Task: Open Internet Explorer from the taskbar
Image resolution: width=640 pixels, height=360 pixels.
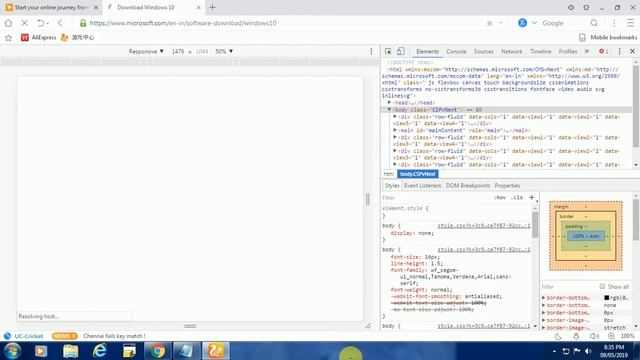Action: [x=100, y=351]
